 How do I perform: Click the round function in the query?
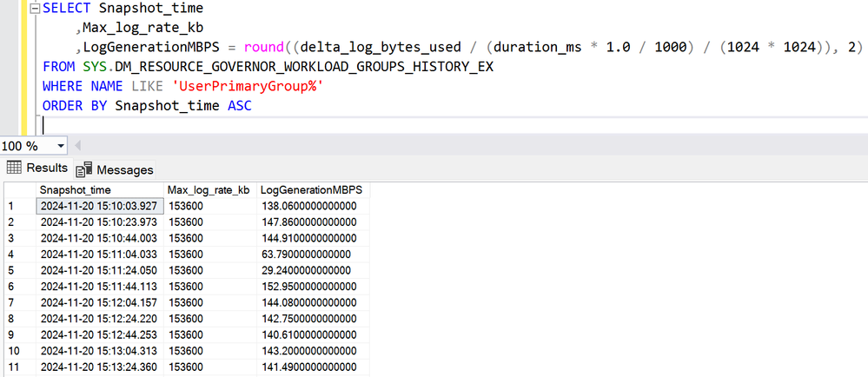pyautogui.click(x=265, y=47)
